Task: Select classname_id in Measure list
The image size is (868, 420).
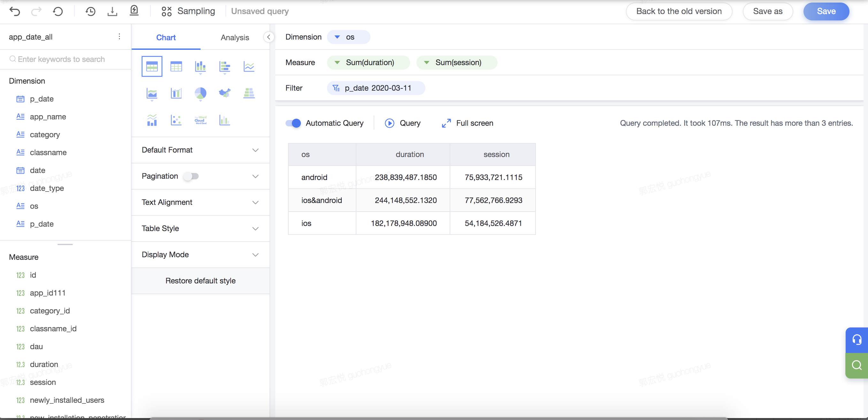Action: click(53, 329)
